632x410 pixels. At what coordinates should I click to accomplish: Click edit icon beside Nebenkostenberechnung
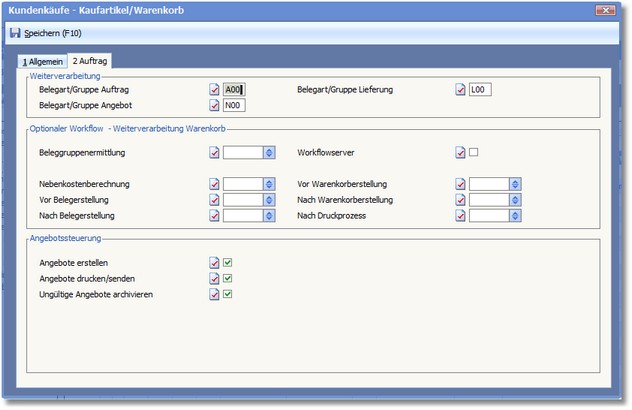[214, 185]
